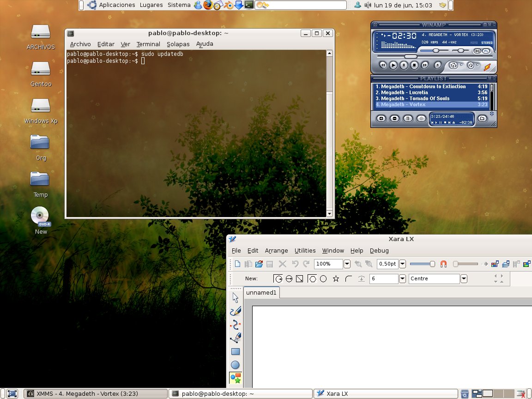Open the layer gallery icon in Xara LX

tap(506, 264)
